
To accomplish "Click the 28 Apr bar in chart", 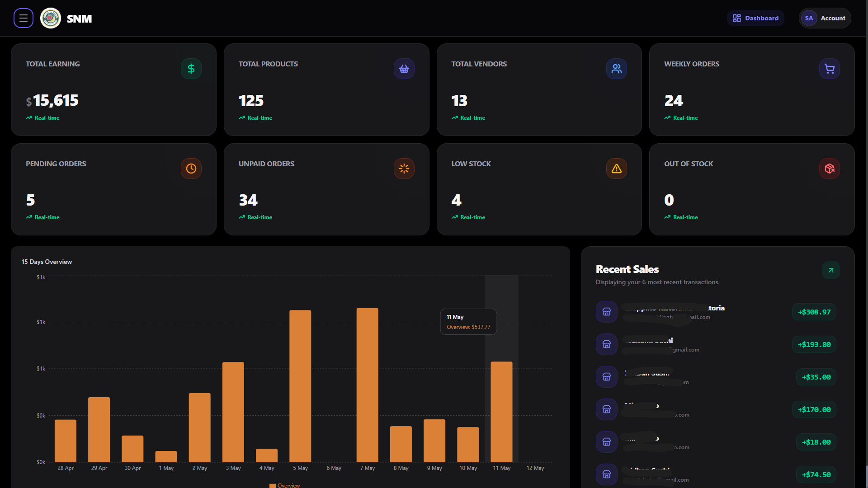I will click(66, 441).
